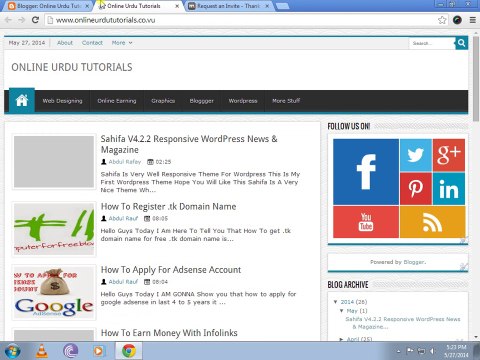This screenshot has height=360, width=480.
Task: Open the Google Plus follow tile
Action: (449, 155)
